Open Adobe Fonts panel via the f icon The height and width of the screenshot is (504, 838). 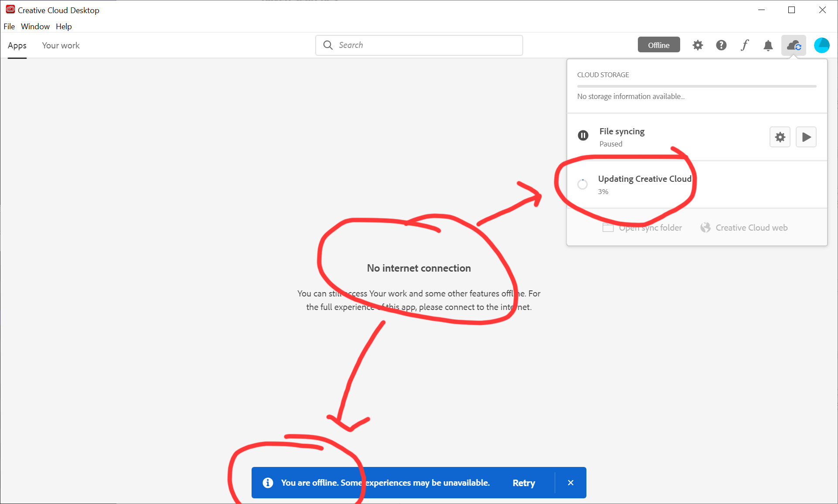(x=744, y=45)
